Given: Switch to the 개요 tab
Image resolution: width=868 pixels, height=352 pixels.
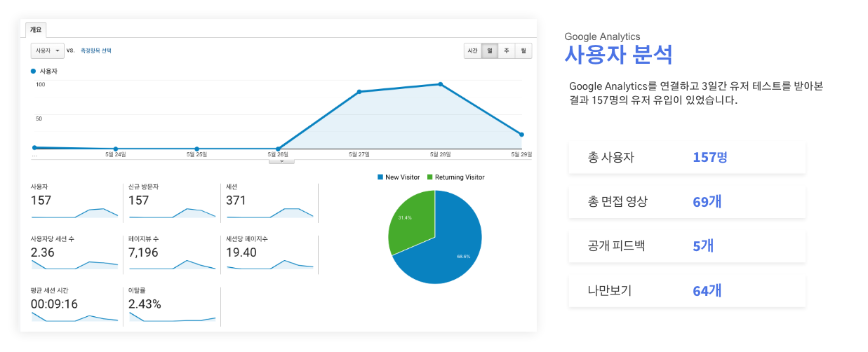Looking at the screenshot, I should click(x=36, y=29).
